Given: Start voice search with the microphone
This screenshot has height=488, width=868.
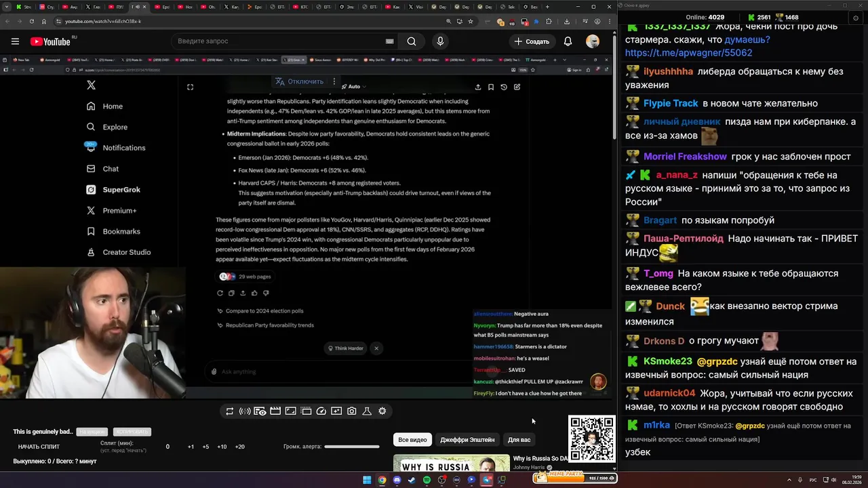Looking at the screenshot, I should click(440, 41).
